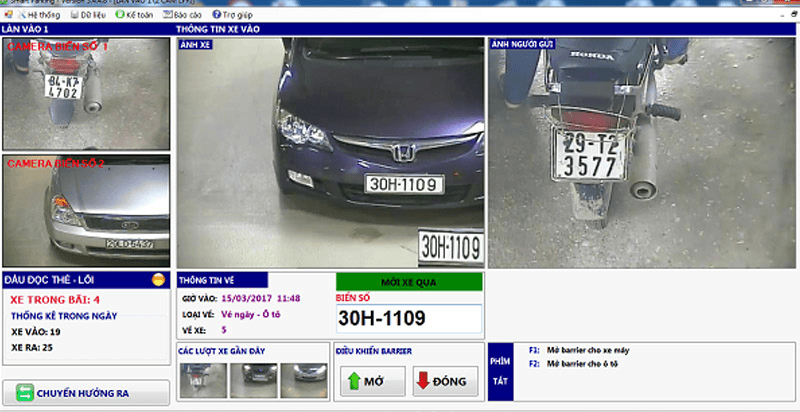Click the green up arrow on MỞ
This screenshot has width=800, height=412.
pos(354,381)
